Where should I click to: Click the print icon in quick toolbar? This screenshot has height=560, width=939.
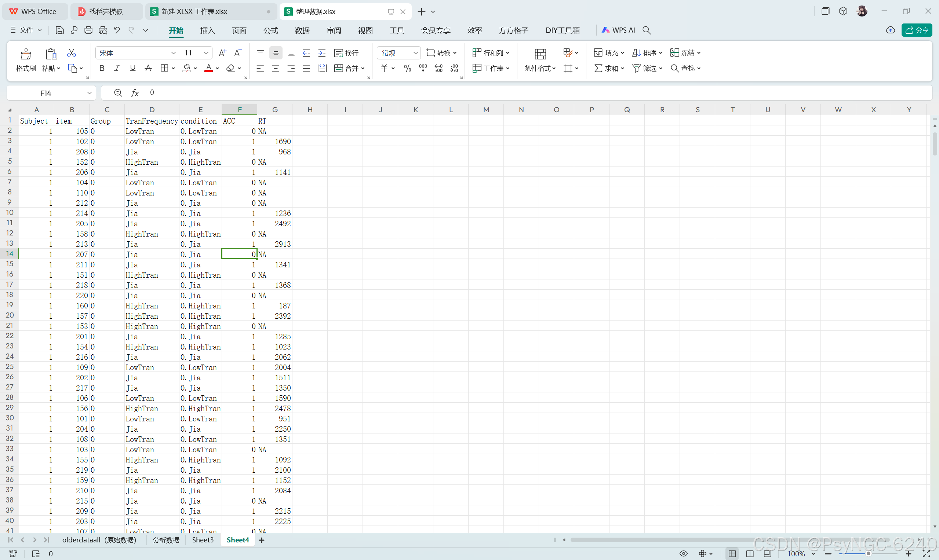[88, 30]
